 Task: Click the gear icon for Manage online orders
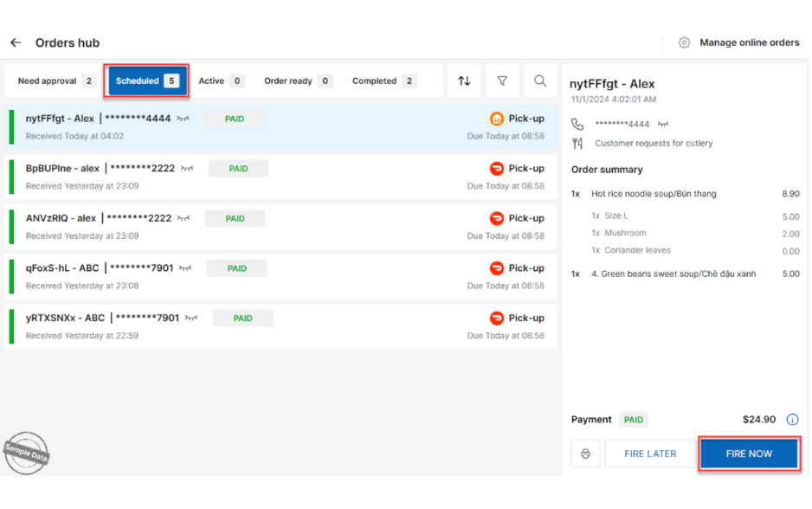(x=684, y=42)
